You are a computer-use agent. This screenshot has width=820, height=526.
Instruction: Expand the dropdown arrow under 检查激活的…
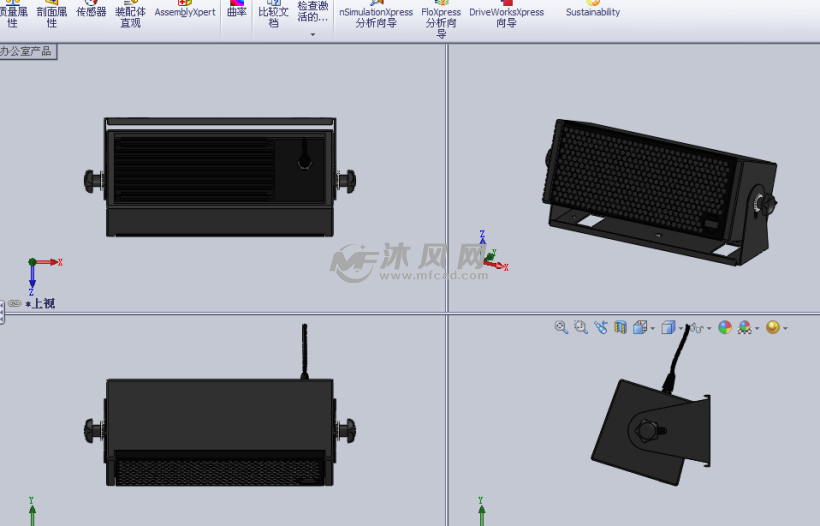click(x=313, y=35)
